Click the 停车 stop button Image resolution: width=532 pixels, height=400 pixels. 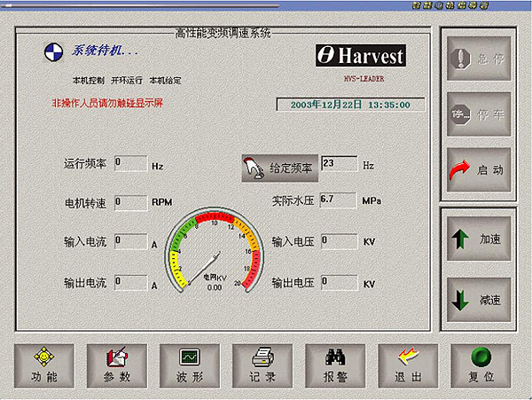[479, 114]
